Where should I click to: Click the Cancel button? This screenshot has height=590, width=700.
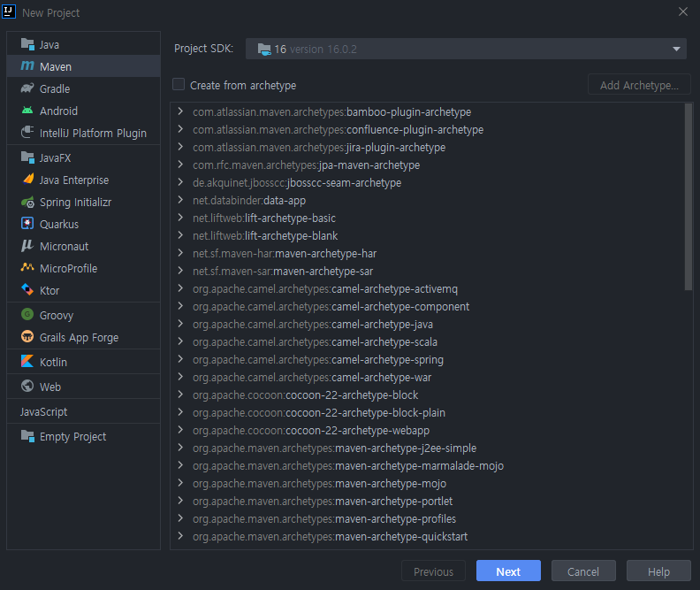[x=583, y=571]
